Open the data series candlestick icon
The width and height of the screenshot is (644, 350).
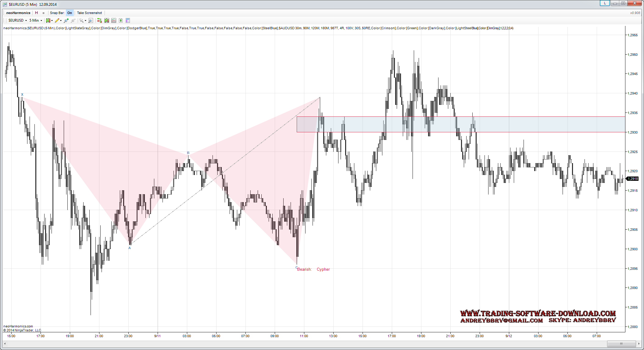click(x=106, y=20)
